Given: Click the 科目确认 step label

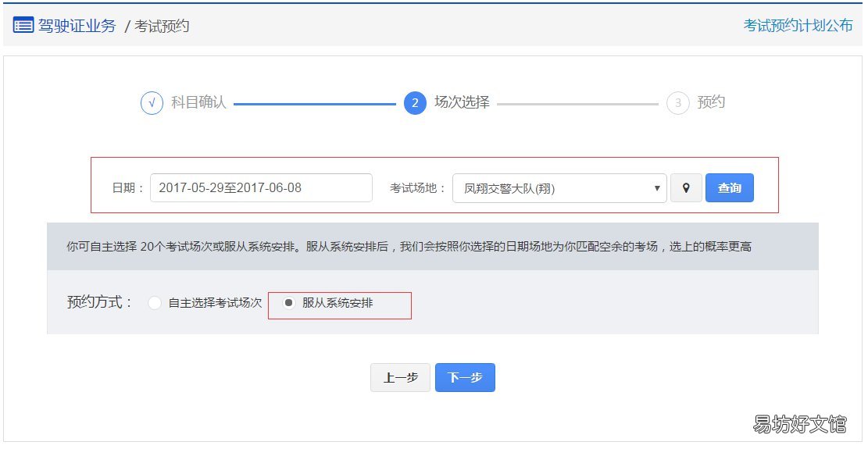Looking at the screenshot, I should 198,102.
